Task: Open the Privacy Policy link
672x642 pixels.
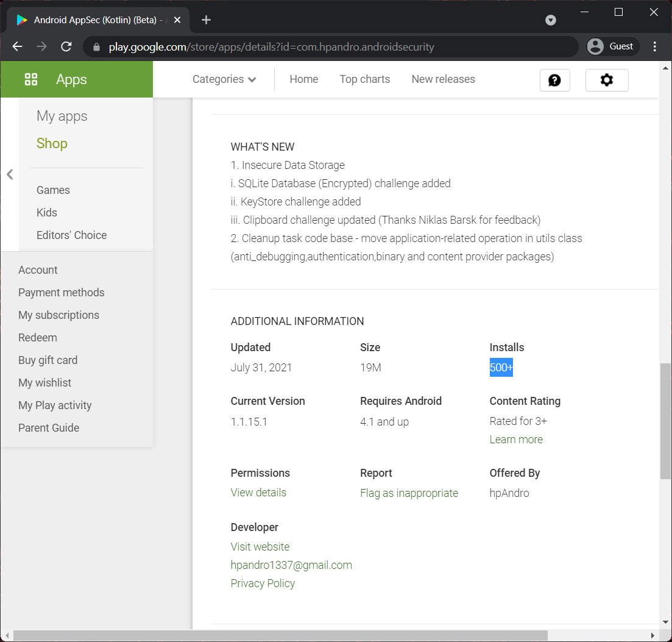Action: (x=263, y=583)
